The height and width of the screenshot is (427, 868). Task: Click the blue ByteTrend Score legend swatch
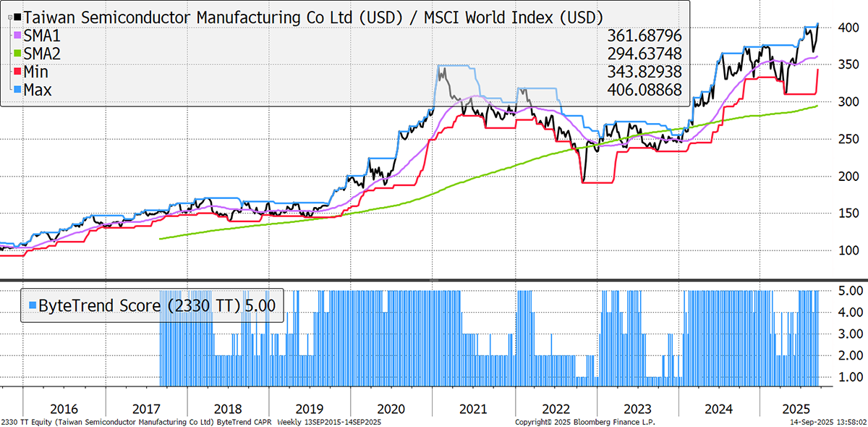pyautogui.click(x=31, y=305)
